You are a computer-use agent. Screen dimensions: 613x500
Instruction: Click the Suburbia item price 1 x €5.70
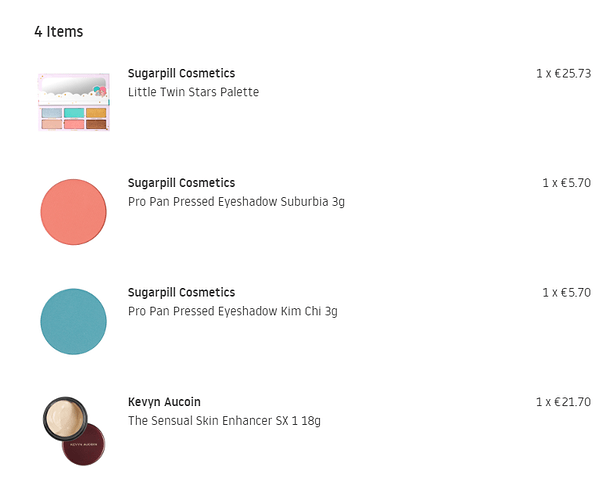point(566,183)
